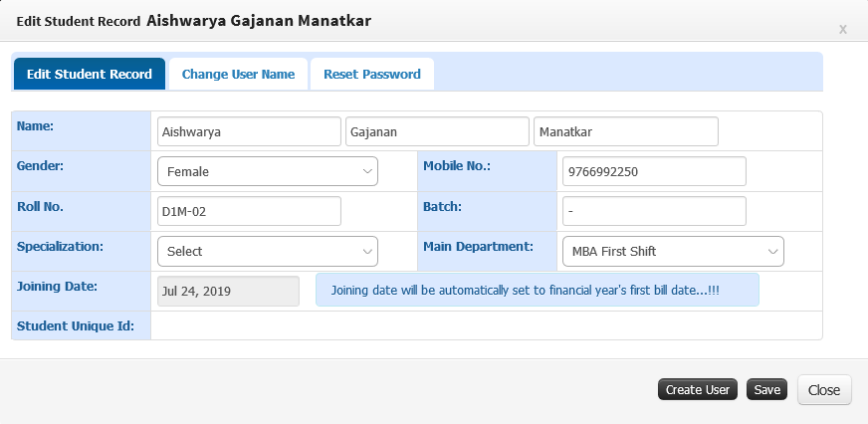Click the Joining Date label
This screenshot has width=868, height=424.
click(x=57, y=287)
